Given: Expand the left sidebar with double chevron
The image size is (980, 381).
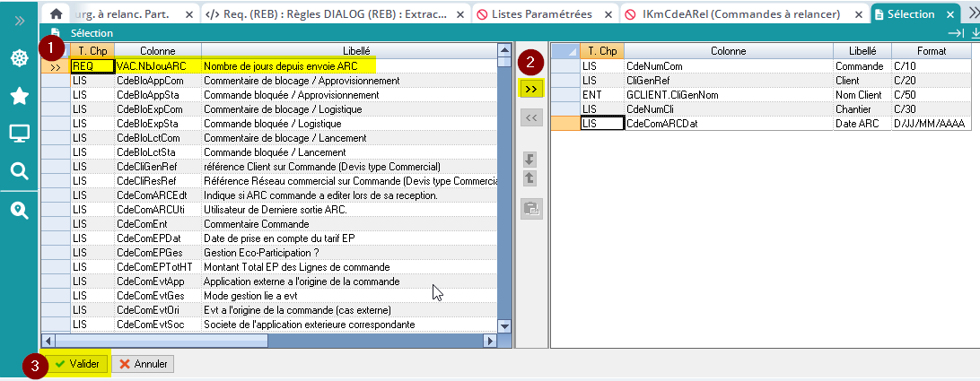Looking at the screenshot, I should (19, 19).
